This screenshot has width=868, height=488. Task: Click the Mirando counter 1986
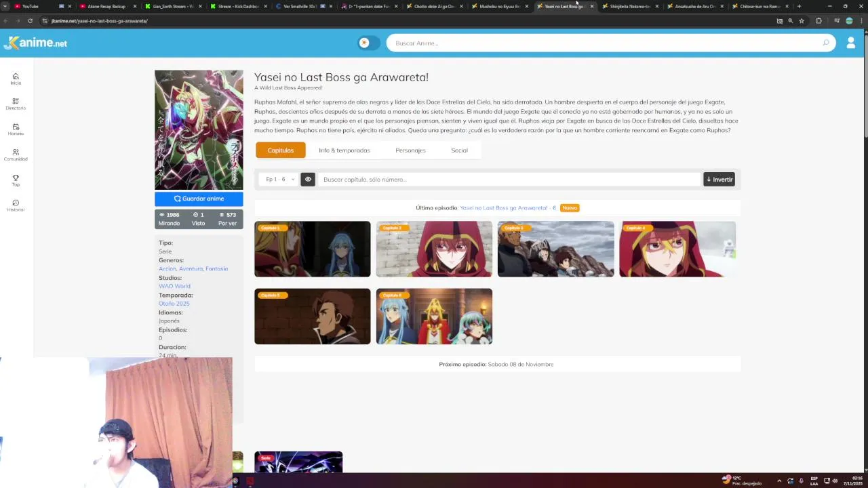pos(170,219)
